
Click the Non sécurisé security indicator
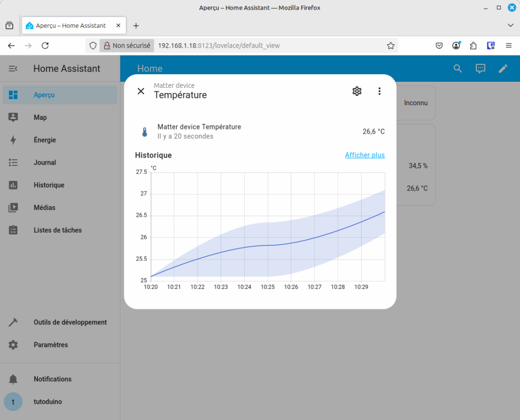pos(126,45)
